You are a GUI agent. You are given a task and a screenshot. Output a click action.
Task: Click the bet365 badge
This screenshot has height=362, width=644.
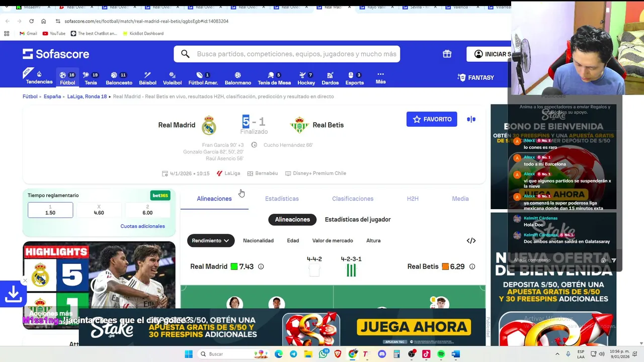(x=160, y=196)
